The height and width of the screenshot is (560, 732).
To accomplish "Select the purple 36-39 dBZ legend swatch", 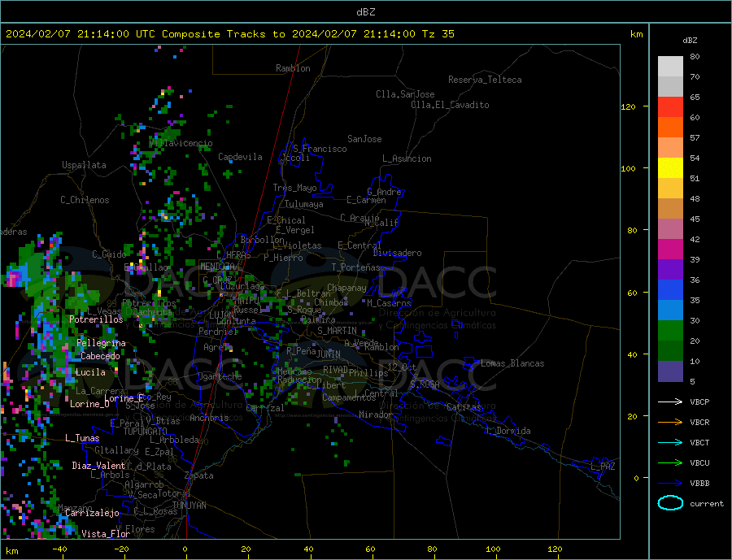I will pos(670,270).
